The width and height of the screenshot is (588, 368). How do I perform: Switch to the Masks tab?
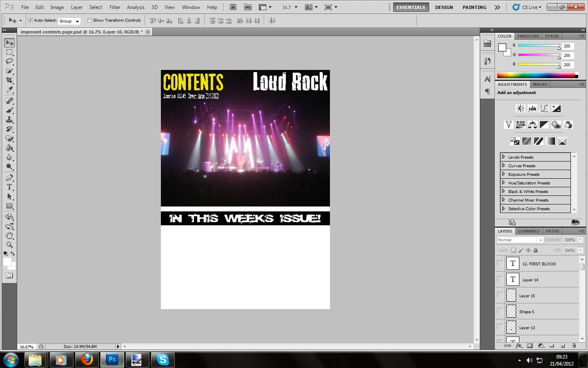click(x=540, y=84)
